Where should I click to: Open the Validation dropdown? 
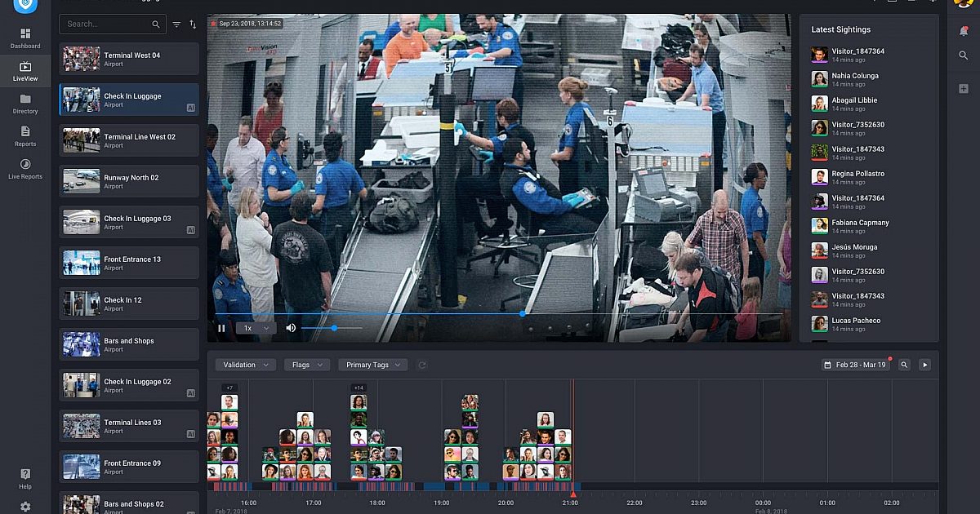244,365
